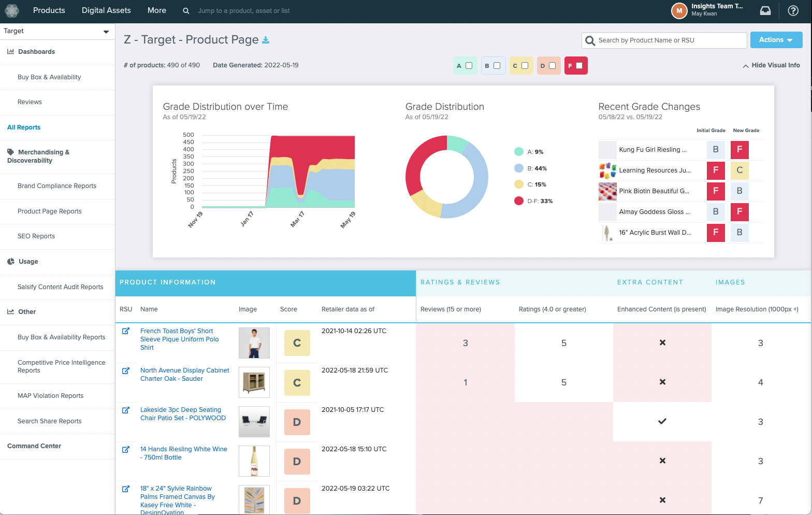Open Competitive Price Intelligence Reports
The width and height of the screenshot is (812, 515).
62,366
